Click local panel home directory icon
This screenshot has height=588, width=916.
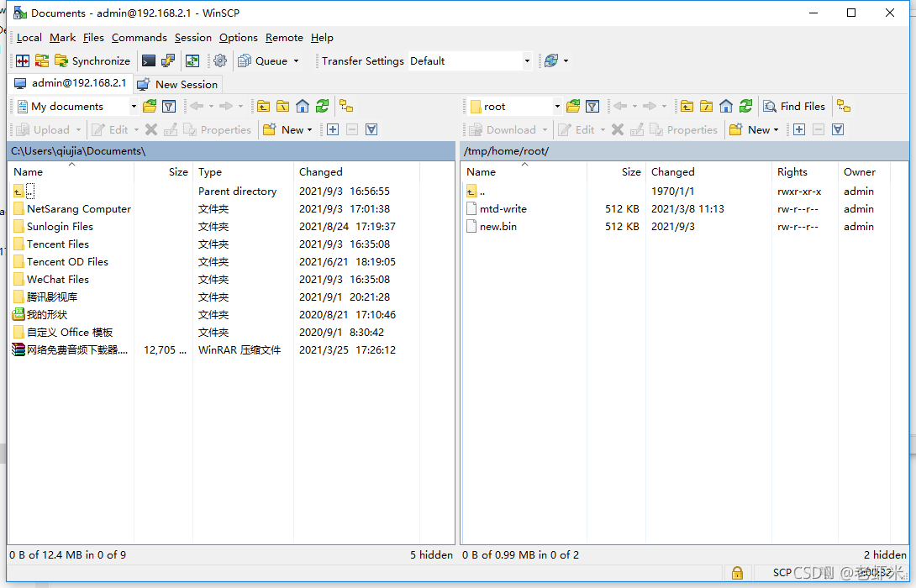[x=303, y=107]
